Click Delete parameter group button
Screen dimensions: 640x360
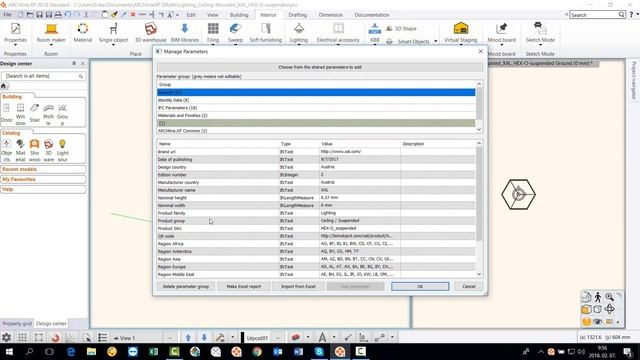pyautogui.click(x=186, y=287)
